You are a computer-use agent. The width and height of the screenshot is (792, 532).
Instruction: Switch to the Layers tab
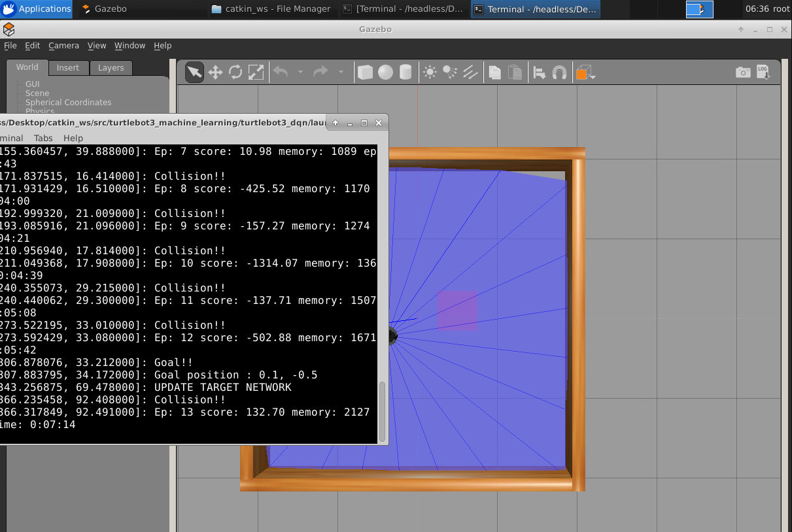[111, 68]
